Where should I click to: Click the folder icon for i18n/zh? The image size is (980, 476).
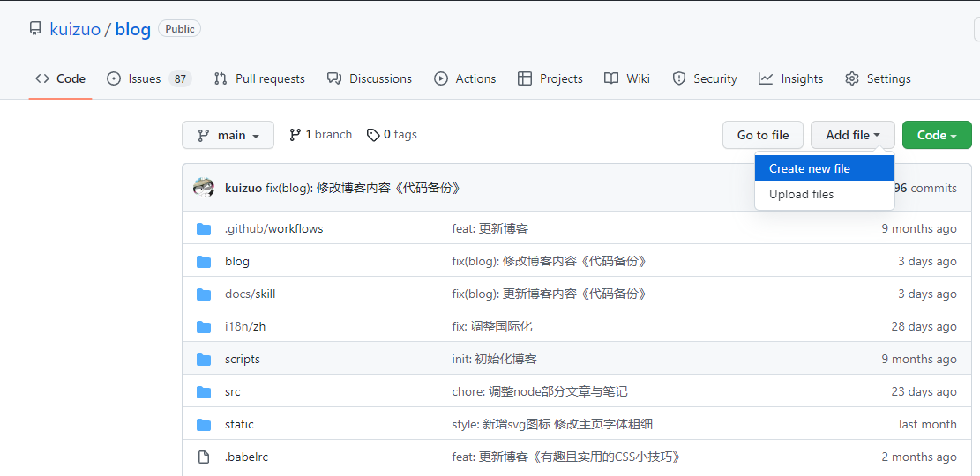coord(204,326)
